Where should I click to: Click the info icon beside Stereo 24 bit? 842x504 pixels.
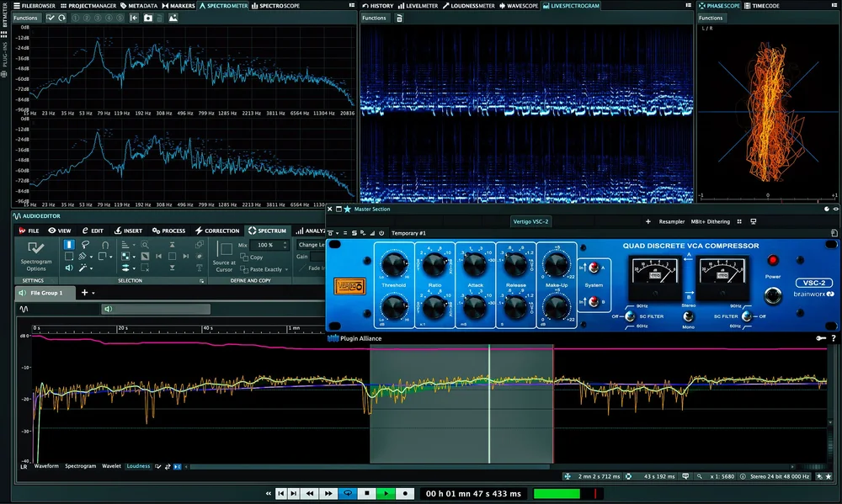coord(743,476)
